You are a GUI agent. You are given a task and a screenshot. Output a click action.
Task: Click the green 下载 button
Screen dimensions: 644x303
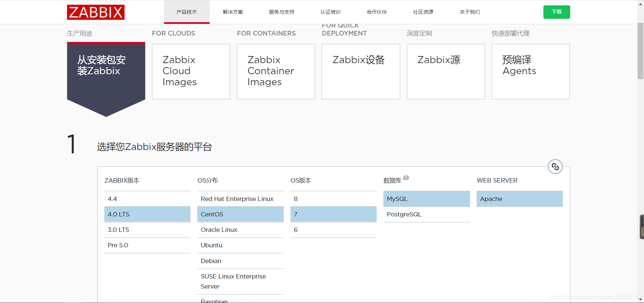coord(556,12)
